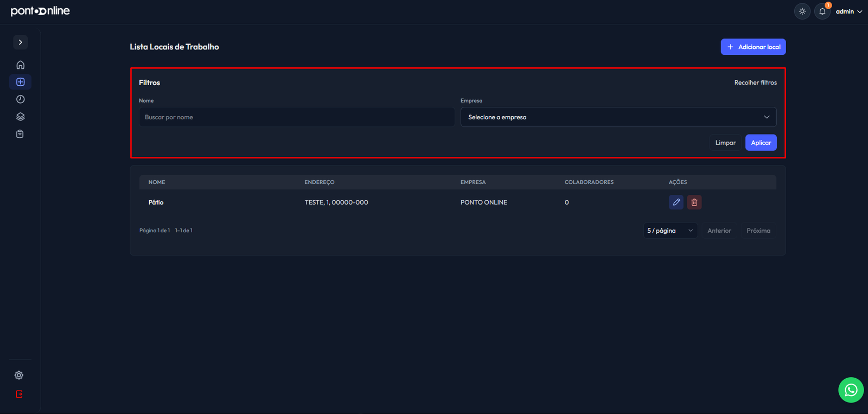Click the Lista Locais de Trabalho heading
868x414 pixels.
tap(174, 47)
